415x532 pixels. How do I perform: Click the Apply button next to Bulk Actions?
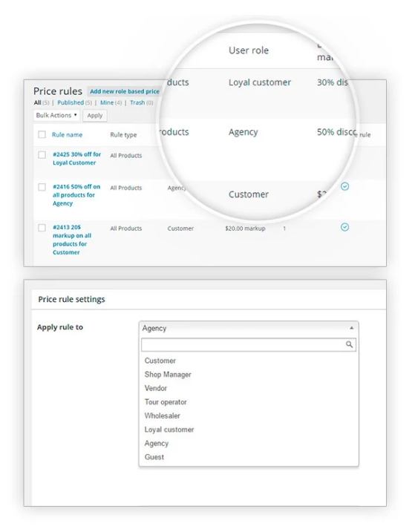pyautogui.click(x=95, y=116)
